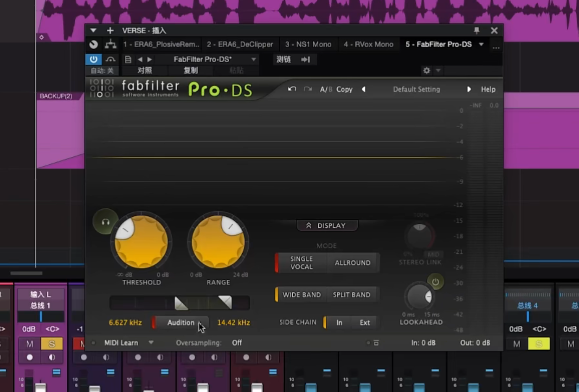The image size is (579, 392).
Task: Select Single Vocal mode
Action: point(302,263)
